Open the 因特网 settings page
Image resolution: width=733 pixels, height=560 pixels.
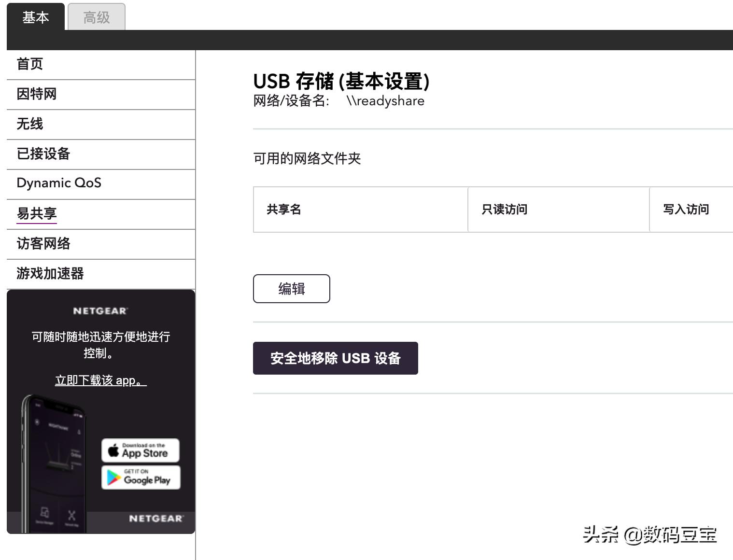[x=37, y=94]
